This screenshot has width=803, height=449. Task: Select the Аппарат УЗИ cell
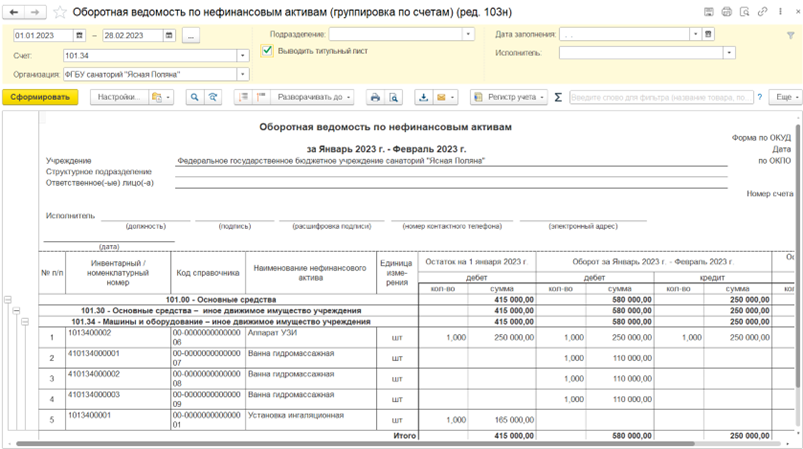(x=311, y=338)
